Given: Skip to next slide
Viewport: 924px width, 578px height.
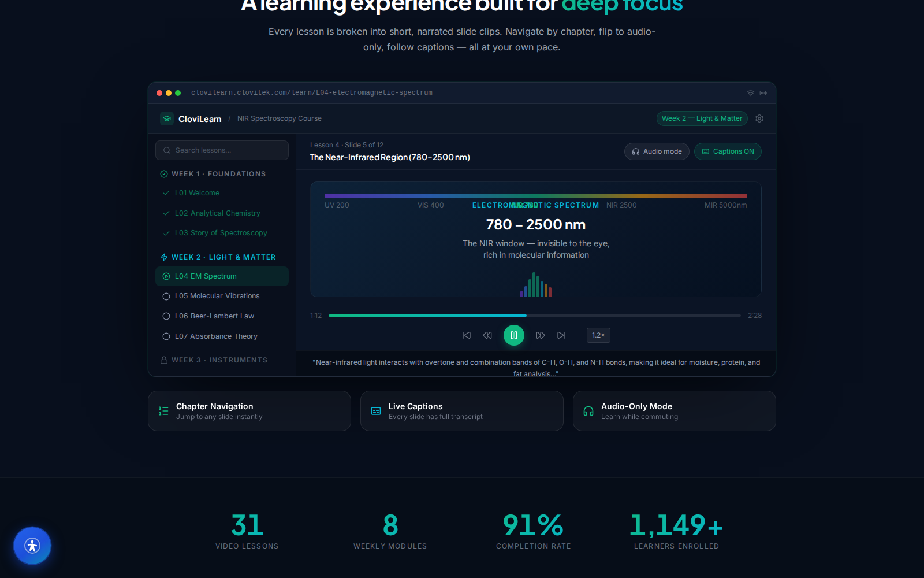Looking at the screenshot, I should [561, 335].
